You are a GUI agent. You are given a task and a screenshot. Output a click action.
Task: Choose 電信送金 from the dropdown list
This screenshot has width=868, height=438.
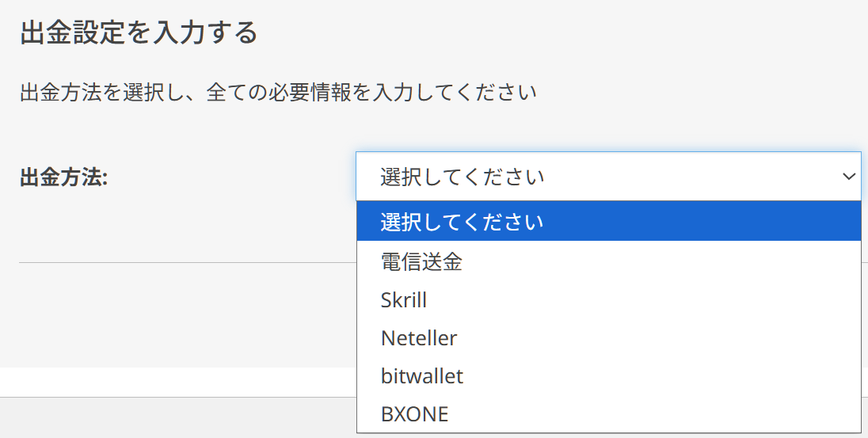pyautogui.click(x=421, y=262)
